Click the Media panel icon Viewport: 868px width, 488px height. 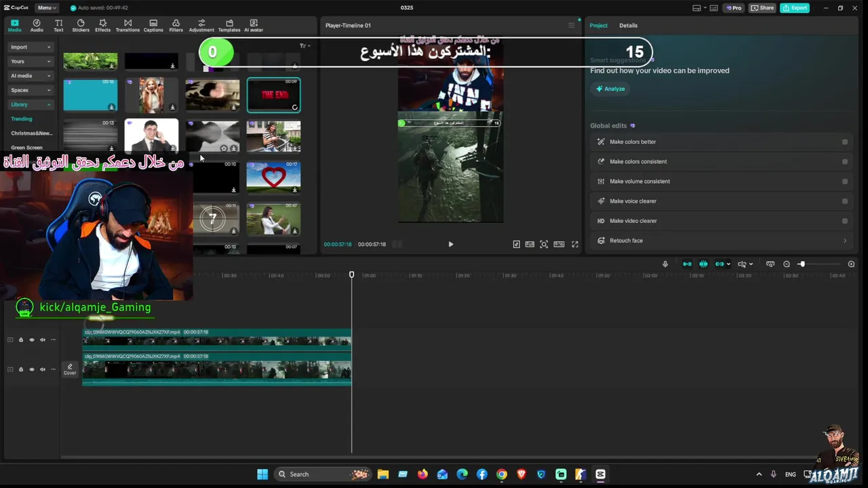click(x=14, y=25)
